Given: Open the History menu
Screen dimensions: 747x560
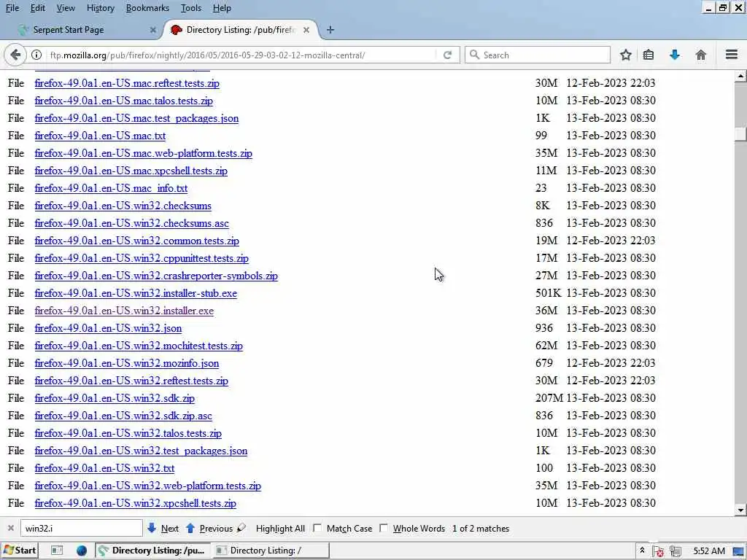Looking at the screenshot, I should (101, 8).
